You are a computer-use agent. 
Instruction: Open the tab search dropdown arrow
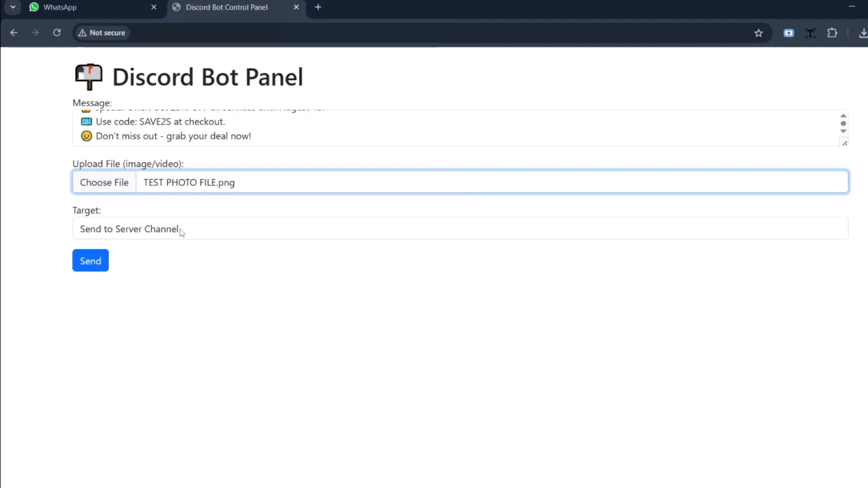[x=13, y=7]
